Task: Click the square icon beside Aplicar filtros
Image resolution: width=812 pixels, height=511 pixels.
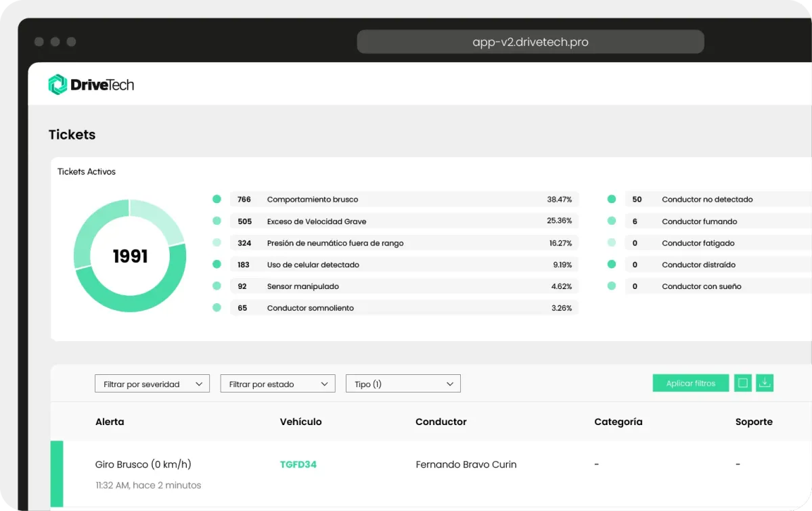Action: point(742,383)
